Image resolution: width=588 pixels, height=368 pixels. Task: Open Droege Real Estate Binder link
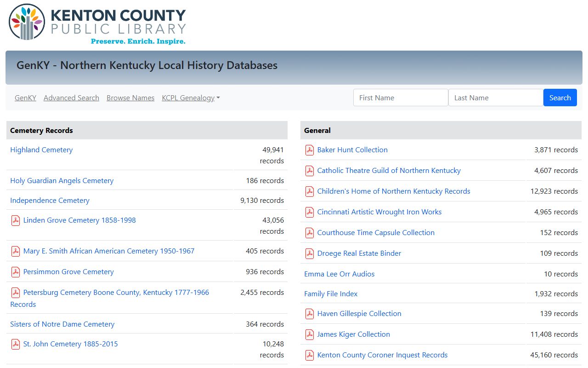click(359, 253)
